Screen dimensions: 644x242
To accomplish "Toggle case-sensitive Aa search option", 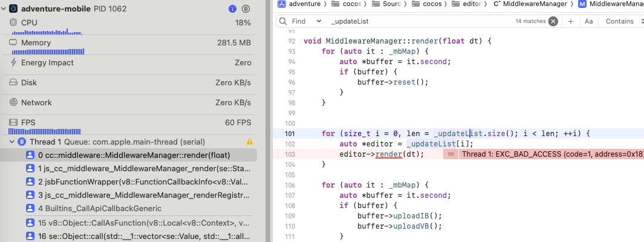I will [x=588, y=21].
